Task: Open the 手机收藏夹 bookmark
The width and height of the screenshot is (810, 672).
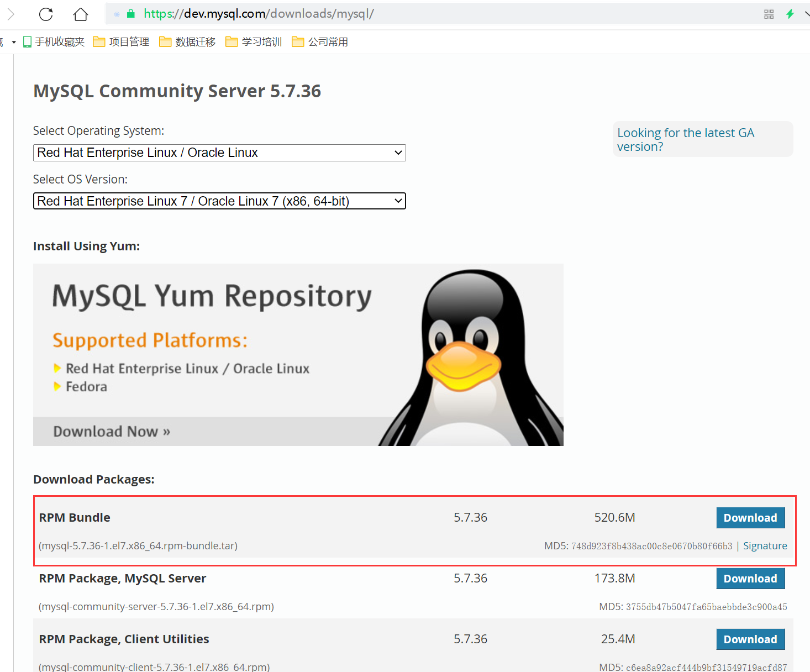Action: (x=54, y=42)
